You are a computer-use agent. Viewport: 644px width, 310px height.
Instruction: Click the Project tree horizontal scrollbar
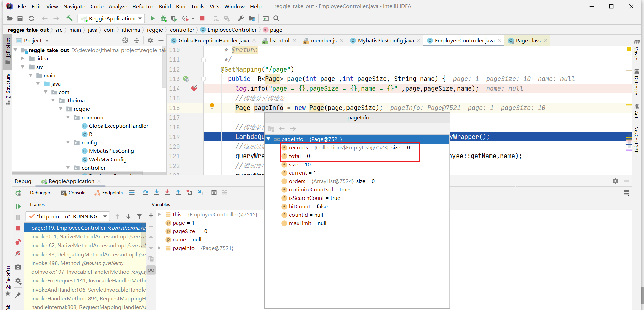77,173
